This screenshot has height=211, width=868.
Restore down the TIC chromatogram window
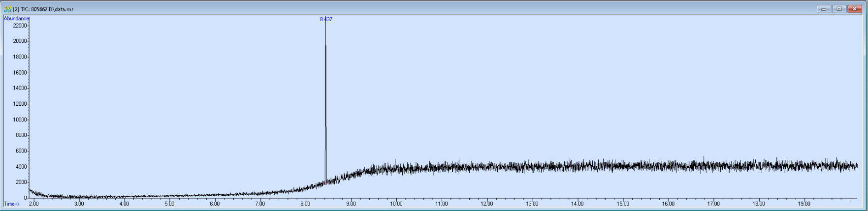pyautogui.click(x=839, y=9)
